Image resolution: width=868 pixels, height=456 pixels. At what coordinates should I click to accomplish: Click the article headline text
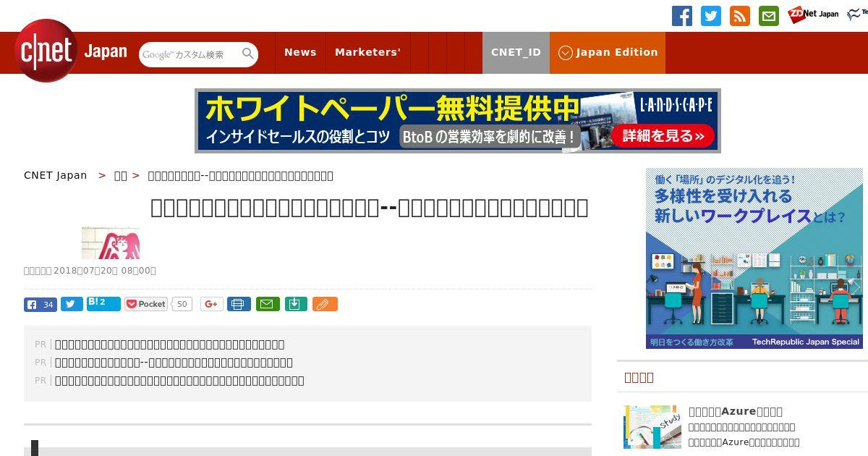click(369, 208)
